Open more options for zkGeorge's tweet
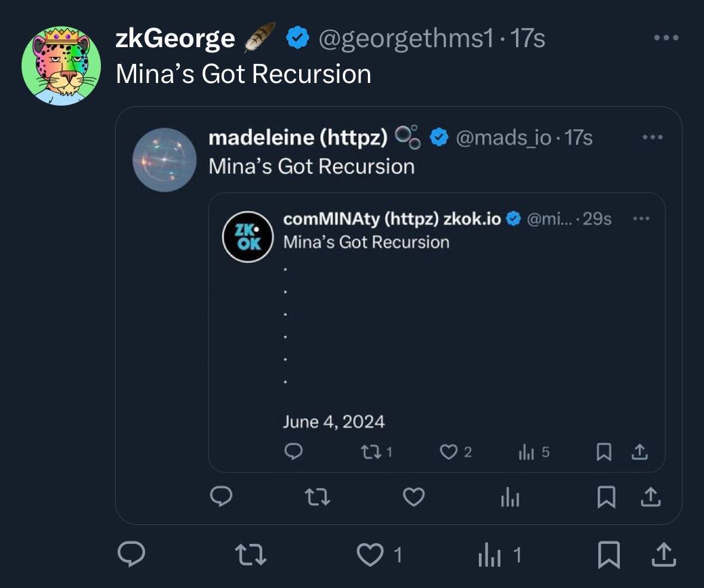Image resolution: width=704 pixels, height=588 pixels. [x=666, y=39]
